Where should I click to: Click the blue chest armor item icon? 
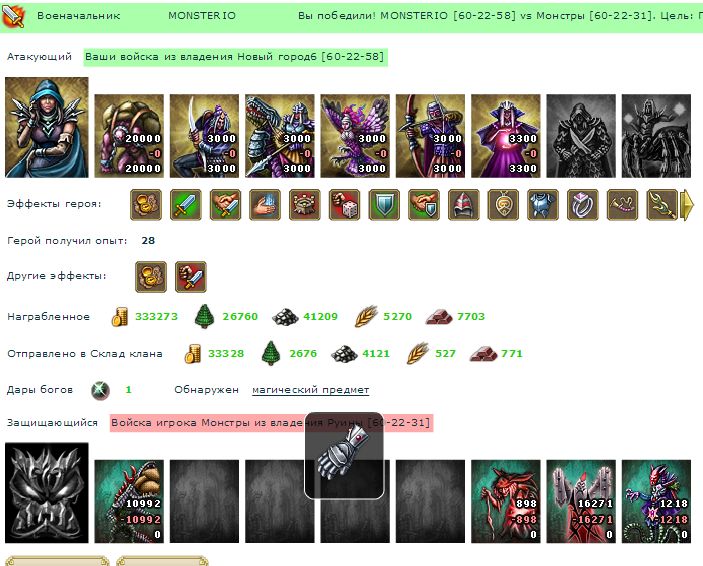542,205
